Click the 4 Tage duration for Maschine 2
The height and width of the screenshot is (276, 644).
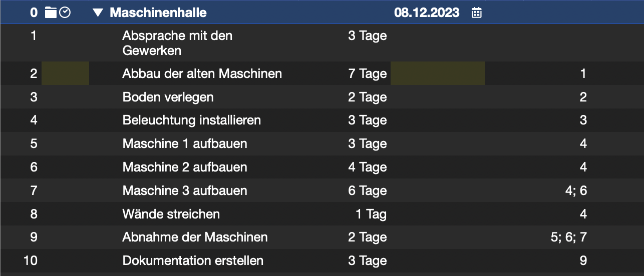click(x=368, y=167)
